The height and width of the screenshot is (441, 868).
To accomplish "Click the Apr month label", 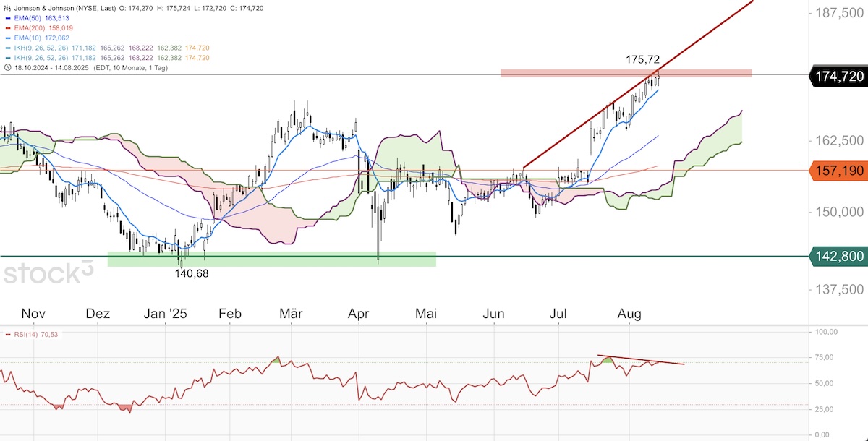I will click(x=359, y=314).
